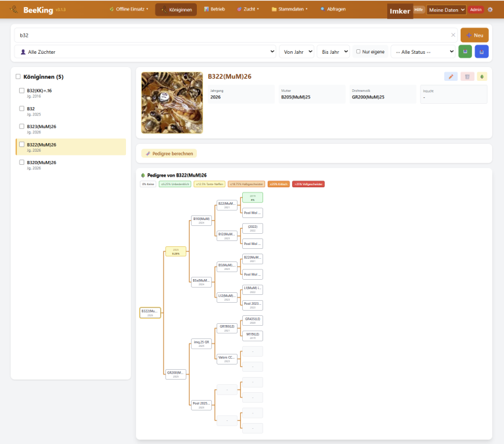Click the green export icon button
The image size is (504, 444).
[465, 51]
